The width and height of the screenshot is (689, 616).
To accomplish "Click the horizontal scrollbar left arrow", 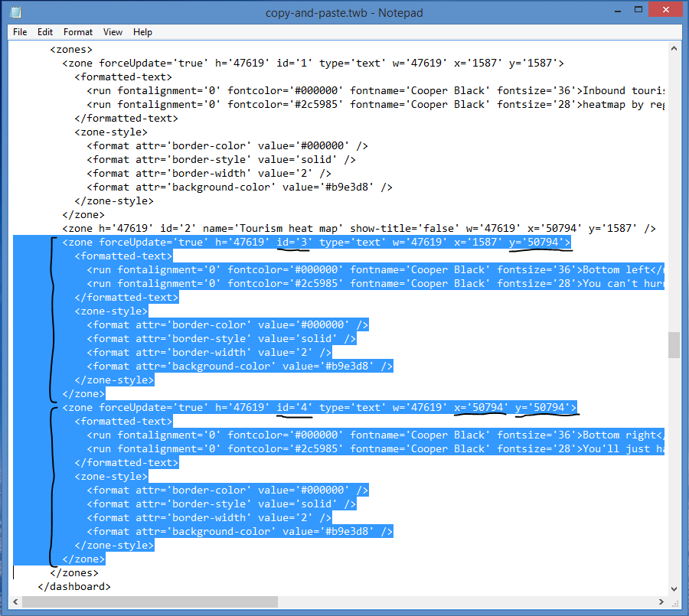I will 18,601.
